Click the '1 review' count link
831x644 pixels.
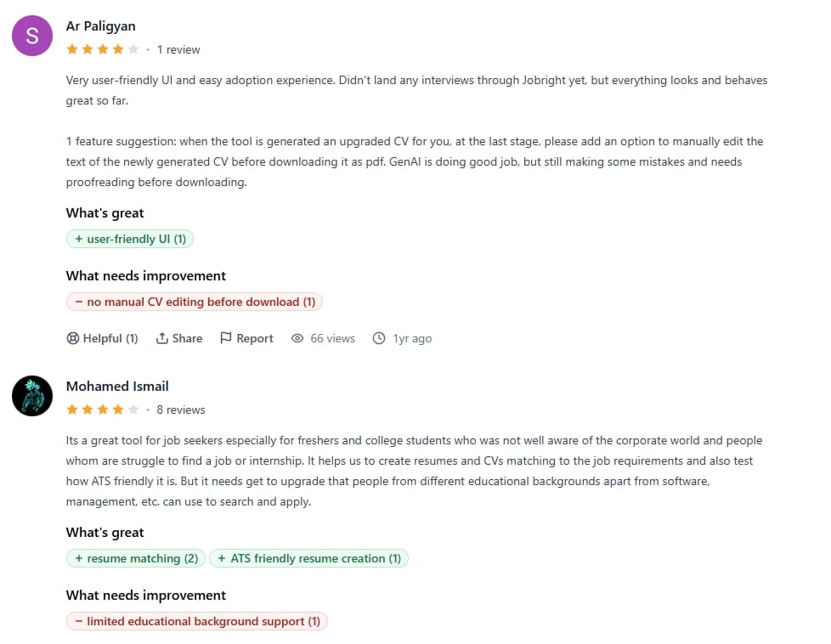tap(178, 49)
